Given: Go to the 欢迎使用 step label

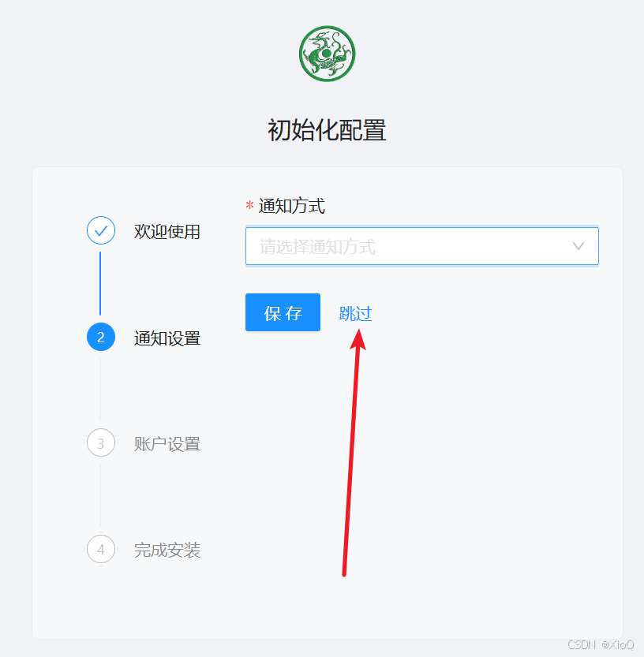Looking at the screenshot, I should (167, 232).
